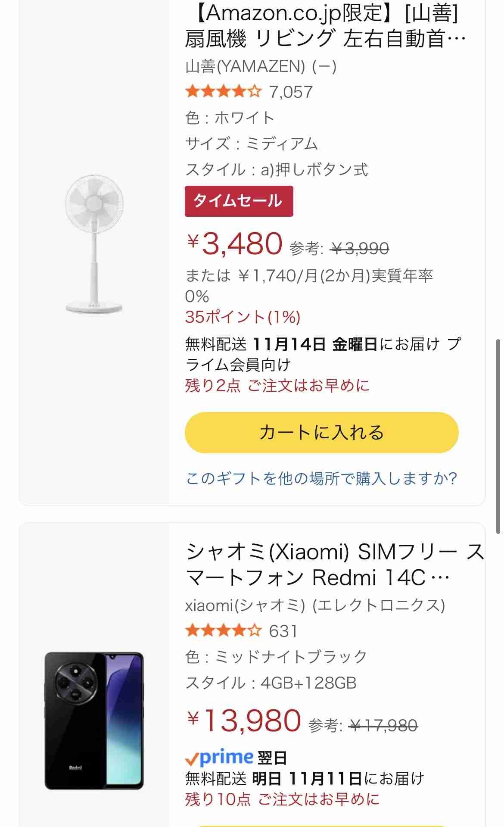
Task: Click the page scrollbar on right edge
Action: tap(499, 435)
